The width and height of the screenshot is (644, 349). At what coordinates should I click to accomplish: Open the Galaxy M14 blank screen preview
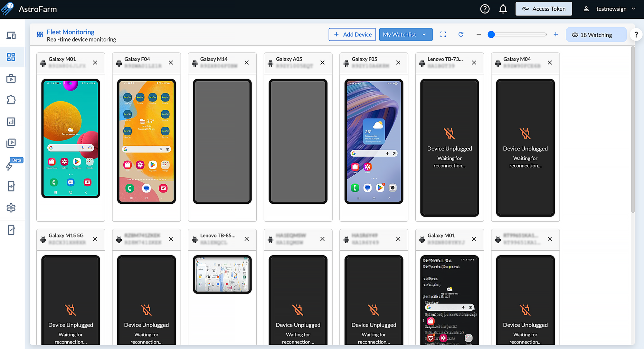(x=222, y=141)
